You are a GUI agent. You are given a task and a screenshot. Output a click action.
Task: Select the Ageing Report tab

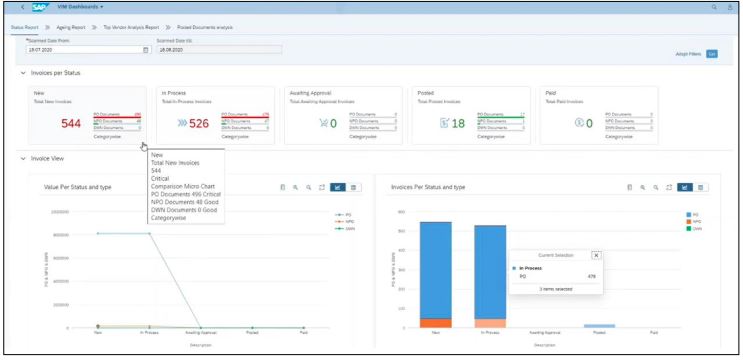tap(71, 27)
